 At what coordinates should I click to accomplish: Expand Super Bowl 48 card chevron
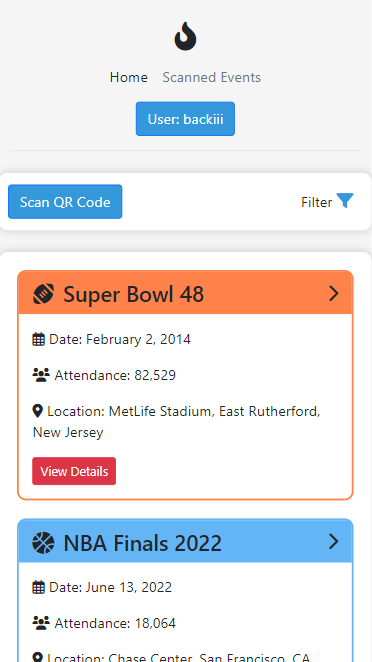(x=334, y=293)
